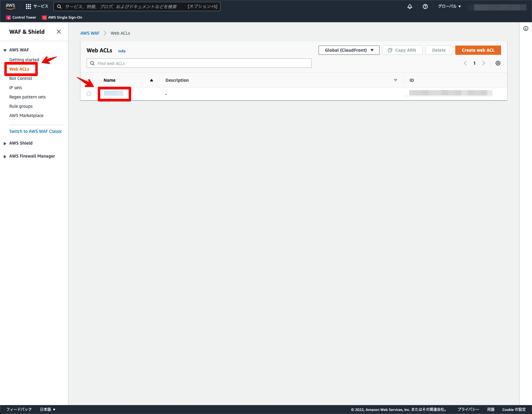
Task: Open the AWS home logo
Action: 10,6
